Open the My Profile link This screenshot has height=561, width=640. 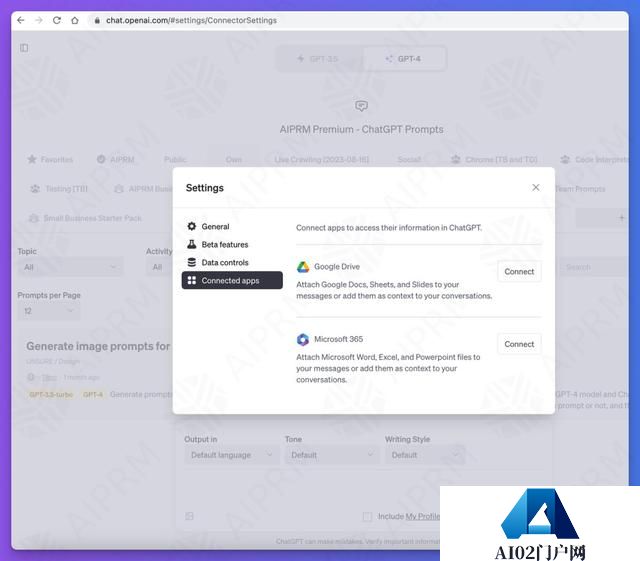[423, 516]
